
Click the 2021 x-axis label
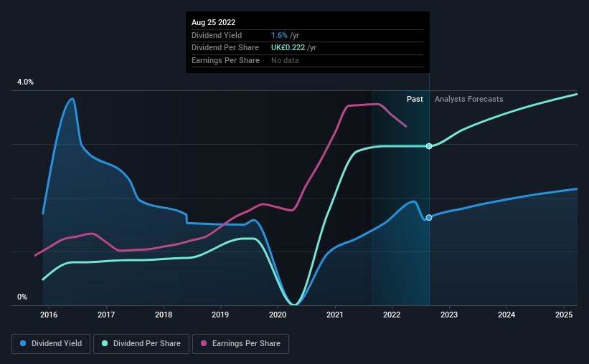click(x=335, y=315)
